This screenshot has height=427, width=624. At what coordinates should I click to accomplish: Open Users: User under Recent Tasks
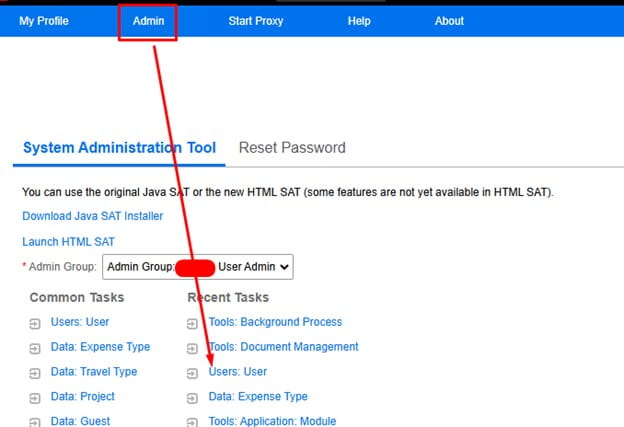point(238,372)
